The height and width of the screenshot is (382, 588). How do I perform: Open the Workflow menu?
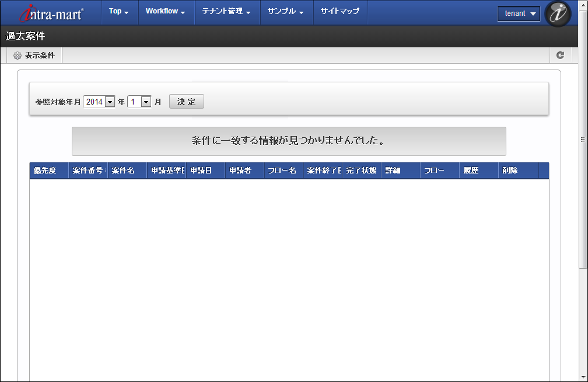(x=165, y=12)
